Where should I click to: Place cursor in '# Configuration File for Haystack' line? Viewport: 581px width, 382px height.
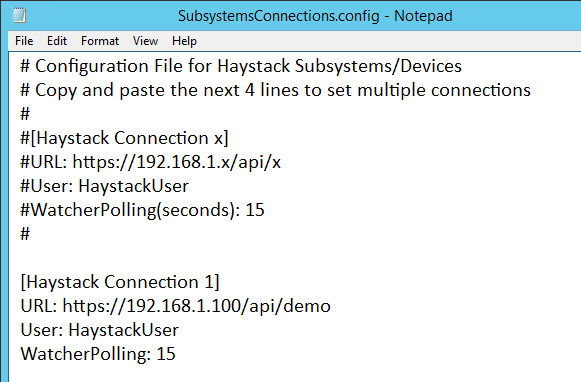[x=241, y=67]
